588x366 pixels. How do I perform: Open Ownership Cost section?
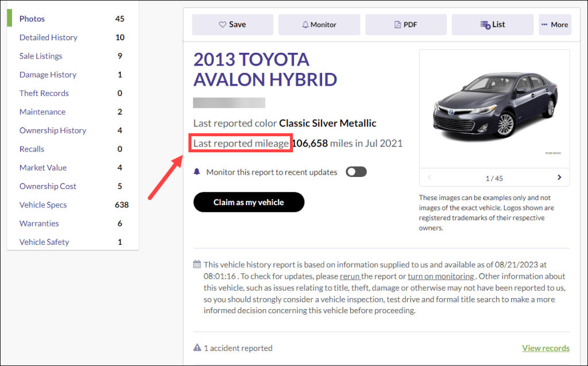(x=48, y=186)
